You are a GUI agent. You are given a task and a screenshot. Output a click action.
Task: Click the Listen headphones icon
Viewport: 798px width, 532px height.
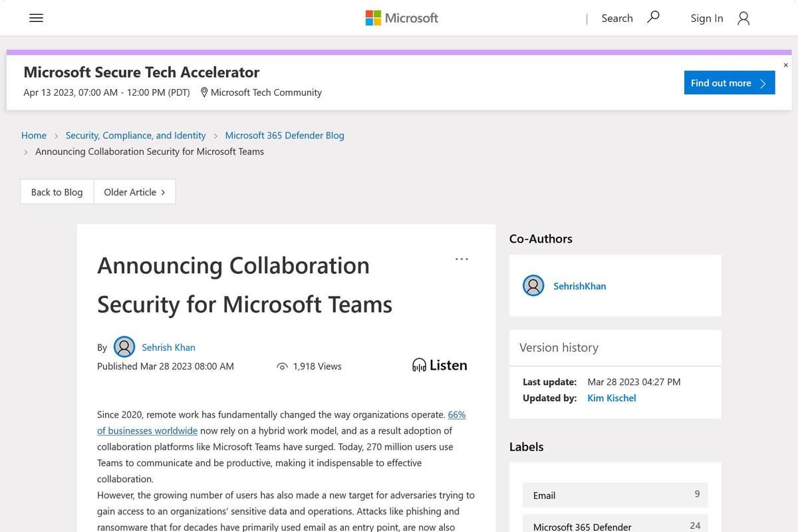click(419, 365)
